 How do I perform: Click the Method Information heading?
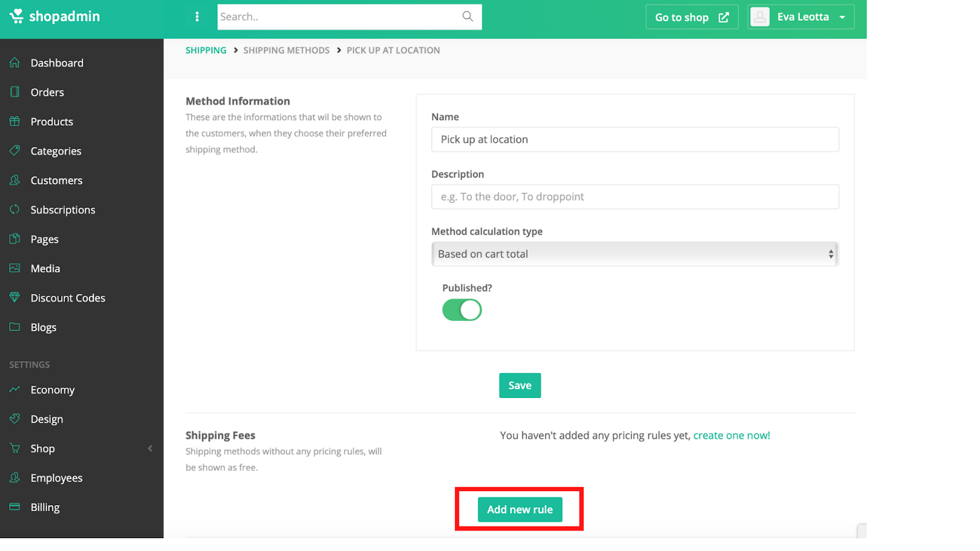pos(238,101)
